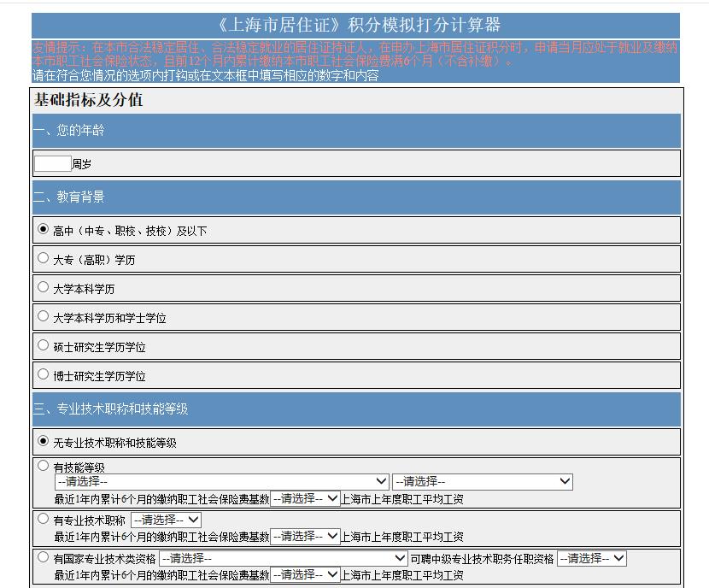This screenshot has height=588, width=709.
Task: Open the second dropdown under 有技能等级
Action: [483, 482]
